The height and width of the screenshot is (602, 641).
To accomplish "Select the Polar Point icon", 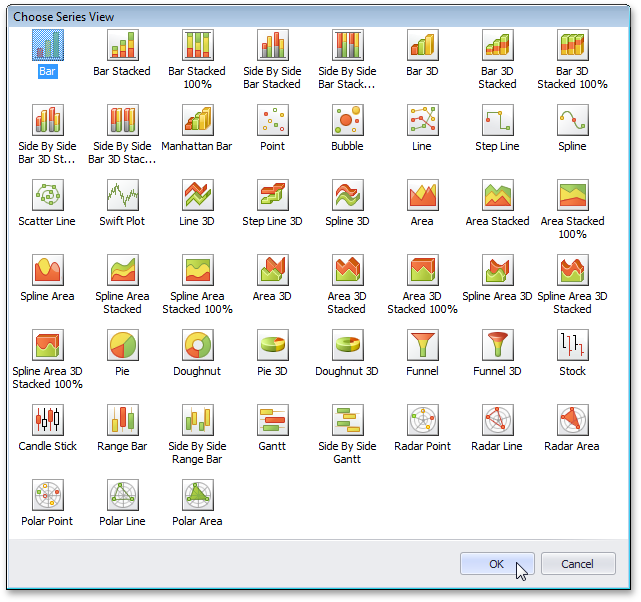I will tap(48, 495).
